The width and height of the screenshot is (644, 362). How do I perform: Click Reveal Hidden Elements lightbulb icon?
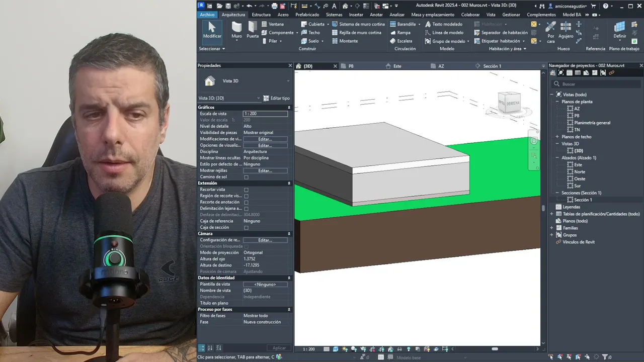408,349
